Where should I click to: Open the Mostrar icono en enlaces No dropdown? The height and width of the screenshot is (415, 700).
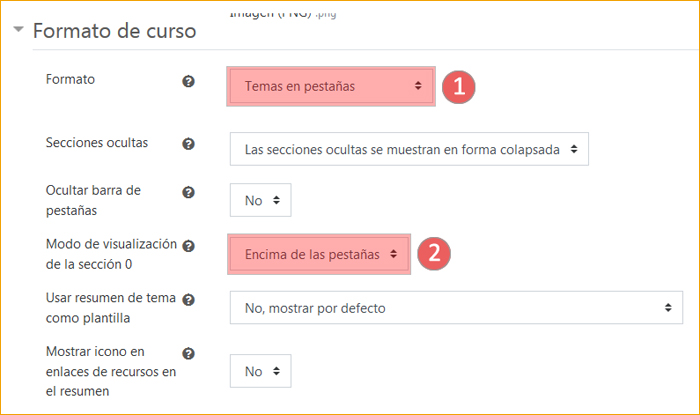pos(260,371)
